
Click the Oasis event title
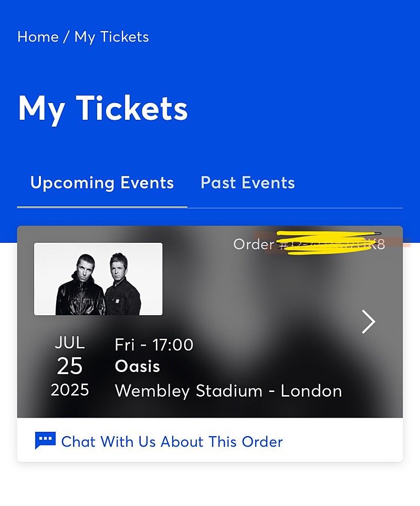pos(138,366)
